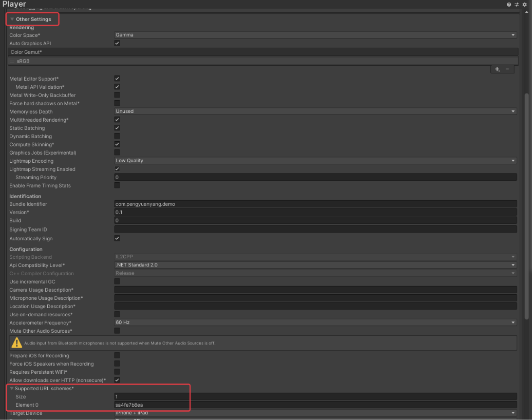Click the Bundle Identifier field
The width and height of the screenshot is (532, 420).
click(315, 204)
